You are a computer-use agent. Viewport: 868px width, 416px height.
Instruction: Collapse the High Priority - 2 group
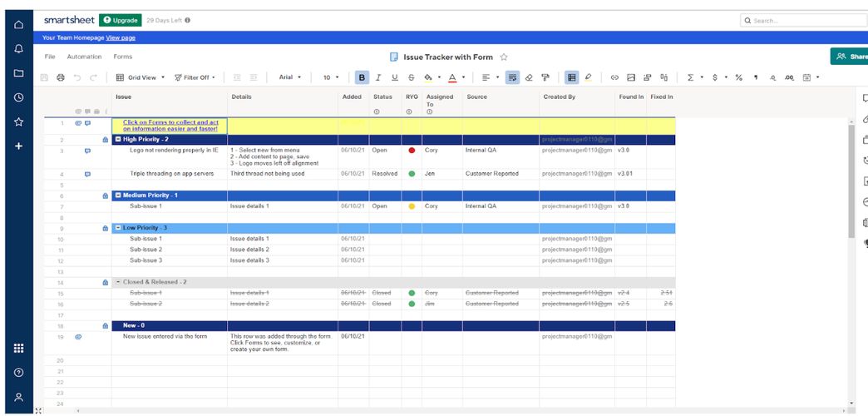(118, 140)
